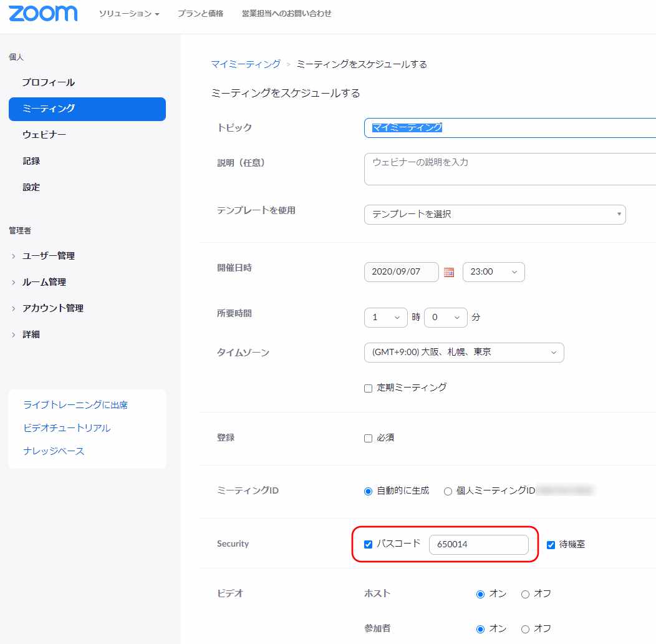Toggle the 待機室 checkbox
The image size is (656, 644).
551,545
